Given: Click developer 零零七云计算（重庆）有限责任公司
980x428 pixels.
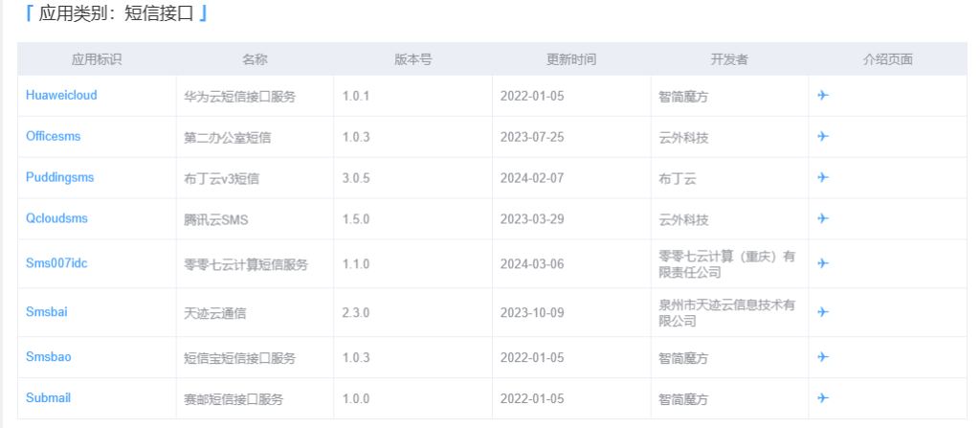Looking at the screenshot, I should 727,264.
